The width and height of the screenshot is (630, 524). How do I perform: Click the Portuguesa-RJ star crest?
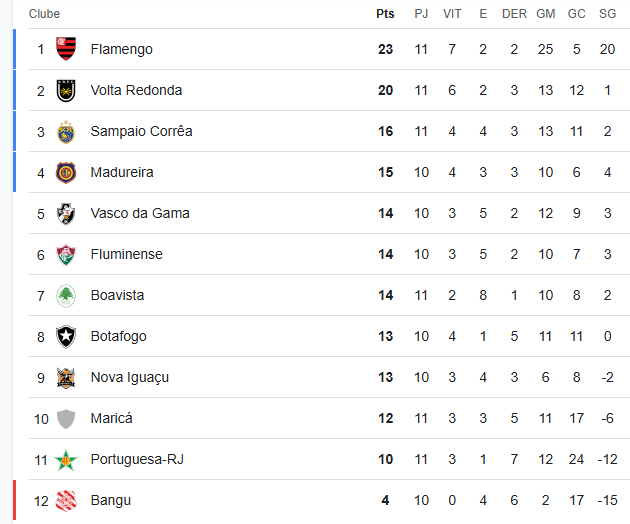pyautogui.click(x=66, y=460)
